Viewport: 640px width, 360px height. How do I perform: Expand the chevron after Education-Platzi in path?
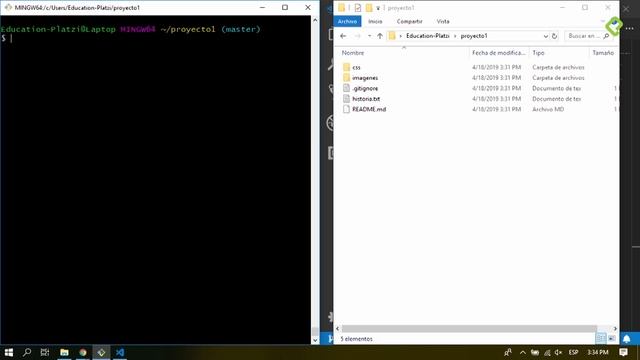(455, 36)
